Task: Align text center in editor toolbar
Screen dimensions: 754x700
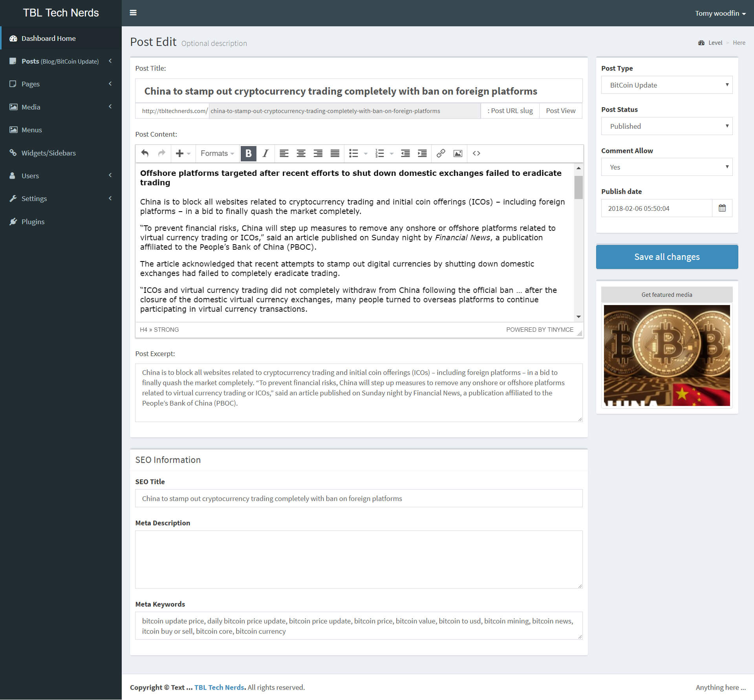Action: pyautogui.click(x=301, y=154)
